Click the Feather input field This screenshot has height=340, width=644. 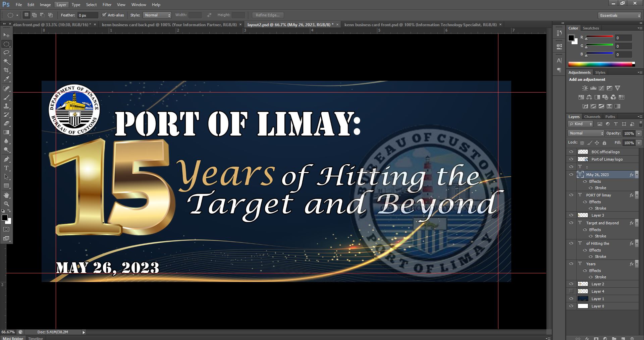point(88,15)
